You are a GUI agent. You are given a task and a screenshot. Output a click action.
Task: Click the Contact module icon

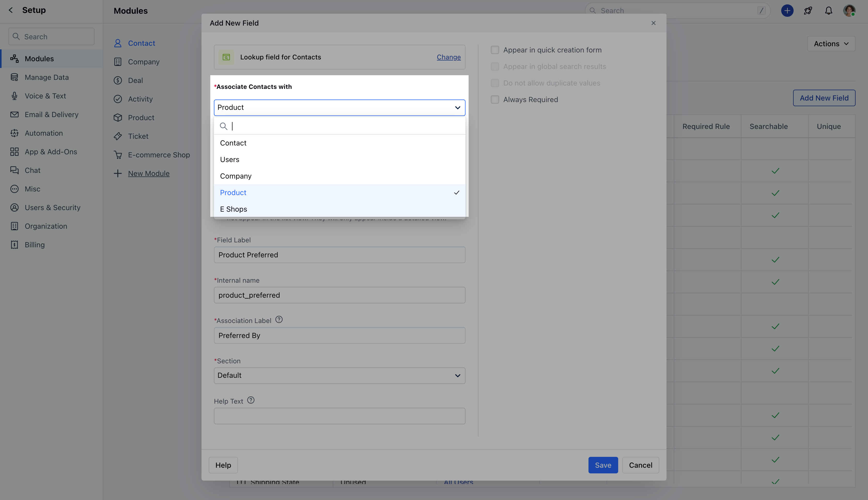coord(118,43)
